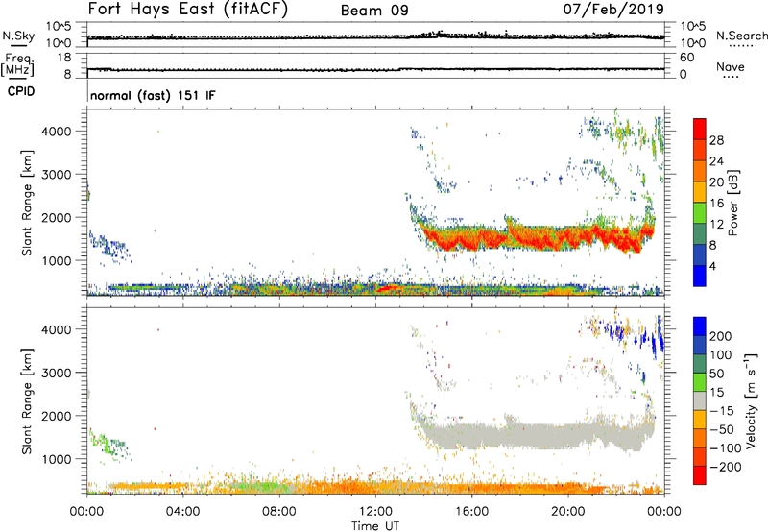Image resolution: width=768 pixels, height=532 pixels.
Task: Click the "16" tick on Power colorbar
Action: pos(716,203)
